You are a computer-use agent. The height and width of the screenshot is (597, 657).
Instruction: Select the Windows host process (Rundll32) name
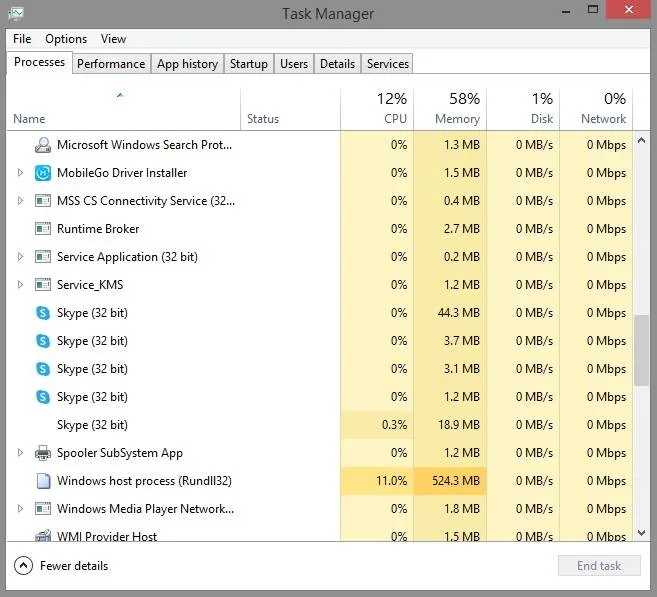pyautogui.click(x=144, y=481)
